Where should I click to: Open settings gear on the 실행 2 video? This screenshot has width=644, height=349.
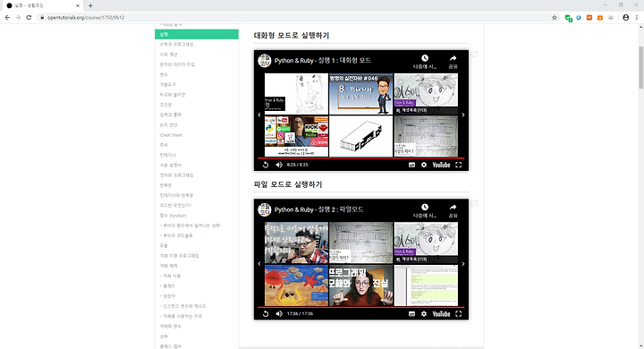424,313
